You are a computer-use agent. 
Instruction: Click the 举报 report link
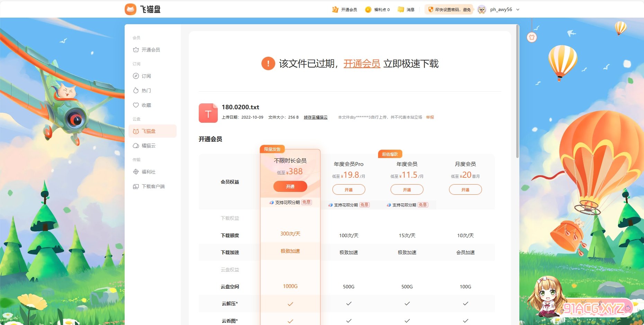pyautogui.click(x=430, y=118)
